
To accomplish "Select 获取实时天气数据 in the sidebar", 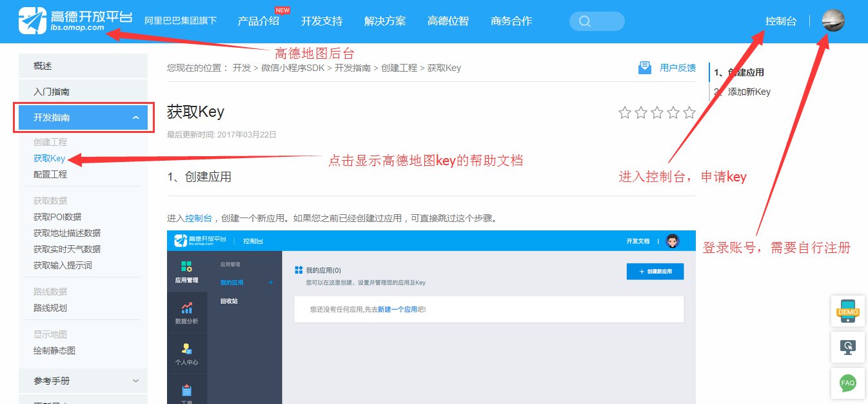I will [67, 249].
